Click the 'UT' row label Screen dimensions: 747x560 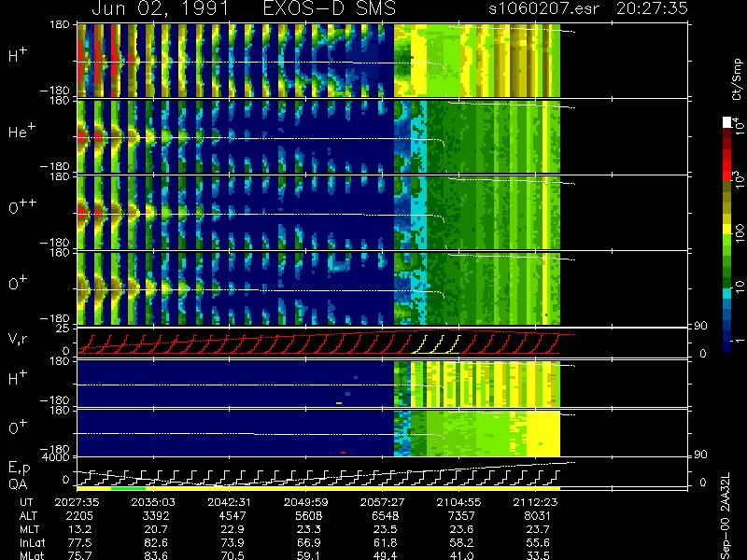(x=27, y=502)
